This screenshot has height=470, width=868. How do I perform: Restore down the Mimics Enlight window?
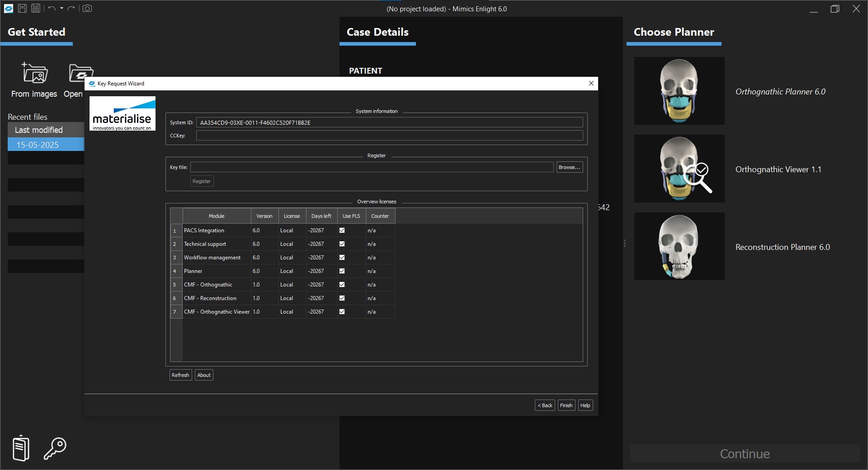tap(835, 9)
